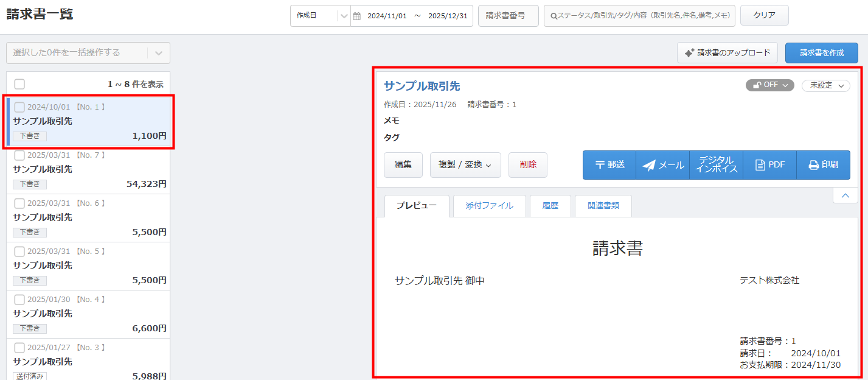Check the select-all checkbox above invoice list
This screenshot has width=868, height=380.
19,84
